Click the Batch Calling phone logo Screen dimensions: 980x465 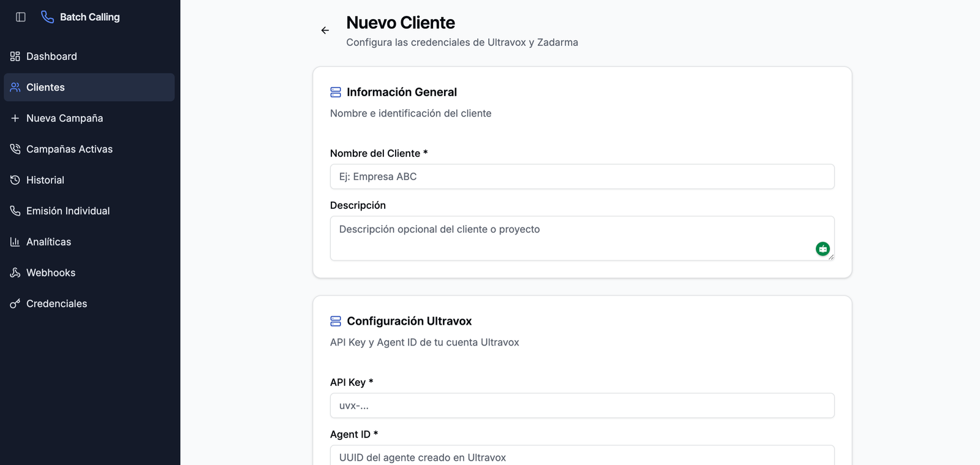click(47, 17)
